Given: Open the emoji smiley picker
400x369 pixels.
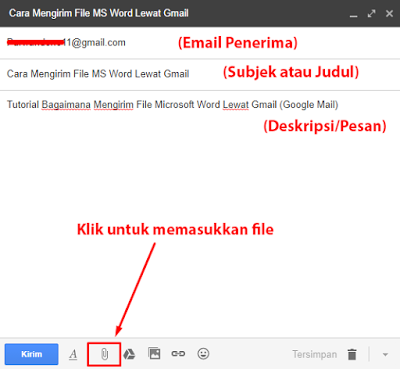Looking at the screenshot, I should (203, 354).
